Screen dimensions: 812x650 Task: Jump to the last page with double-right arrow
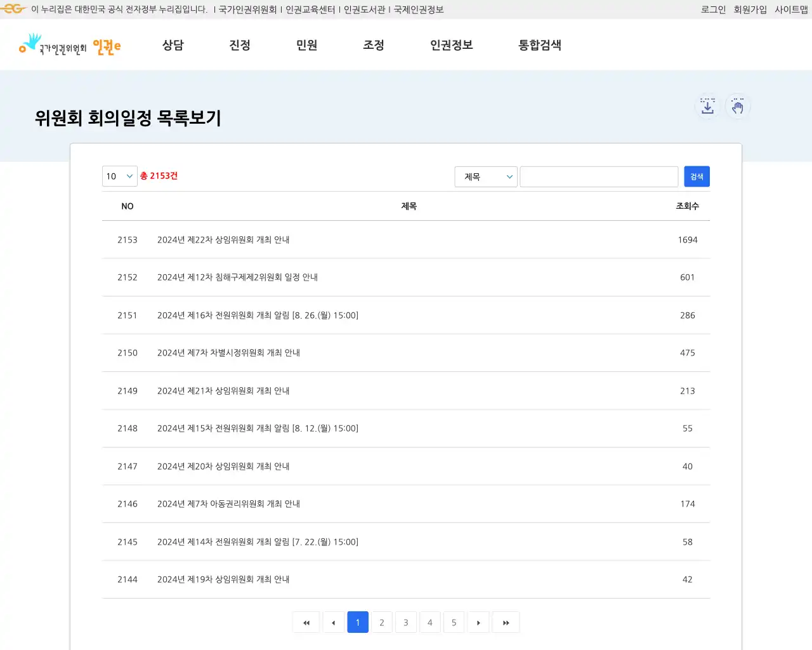tap(506, 622)
